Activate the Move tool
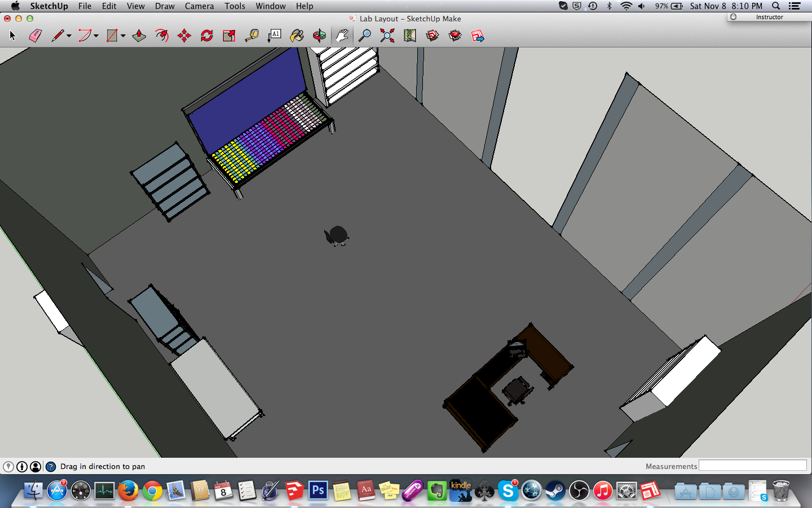Screen dimensions: 812x508 [x=184, y=36]
